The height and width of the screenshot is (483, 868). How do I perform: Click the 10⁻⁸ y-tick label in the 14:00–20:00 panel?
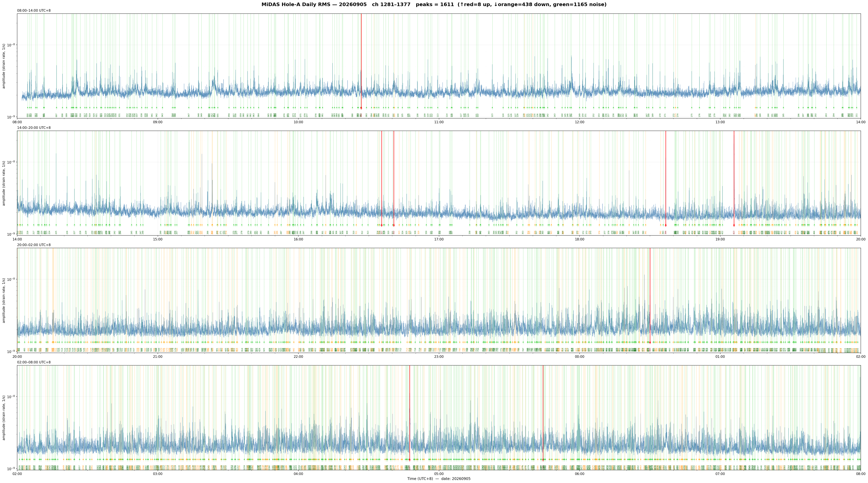click(x=11, y=162)
